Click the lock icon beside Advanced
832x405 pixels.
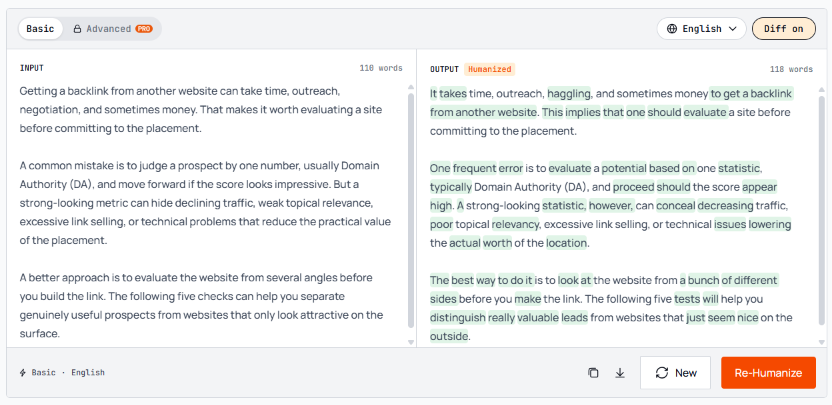click(77, 29)
